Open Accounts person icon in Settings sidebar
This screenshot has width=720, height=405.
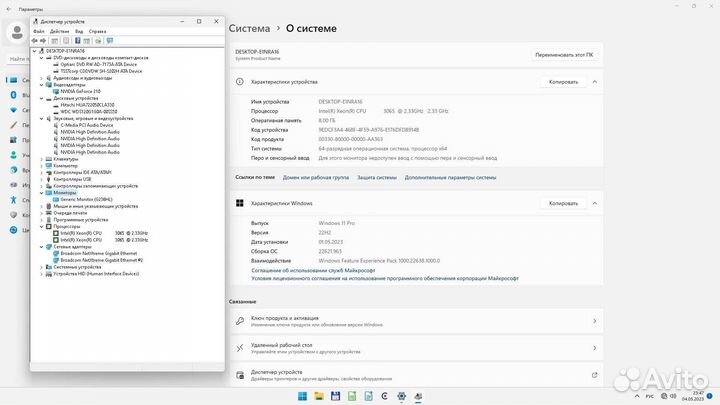click(x=14, y=155)
